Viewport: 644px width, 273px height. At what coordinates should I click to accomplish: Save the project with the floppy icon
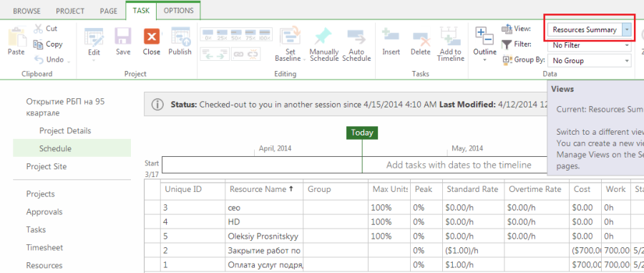(x=123, y=37)
